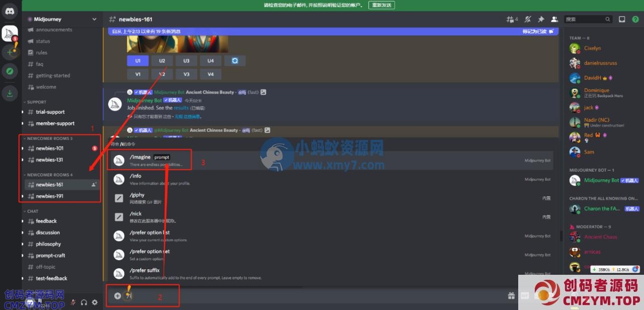Click the threads icon in channel header
Screen dimensions: 644x310
512,19
